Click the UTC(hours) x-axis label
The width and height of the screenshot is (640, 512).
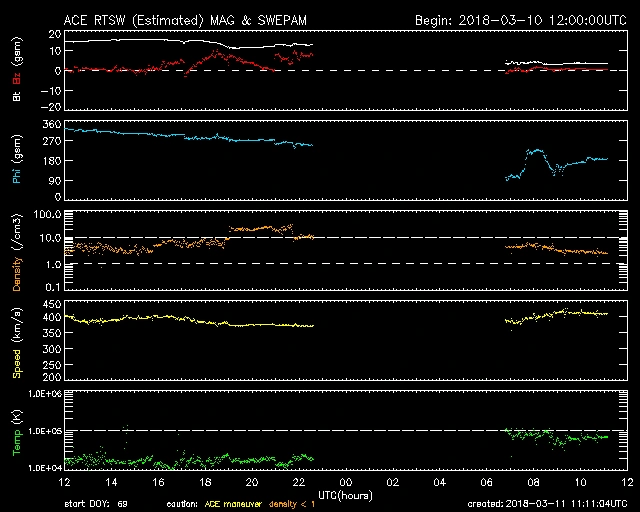[x=346, y=495]
